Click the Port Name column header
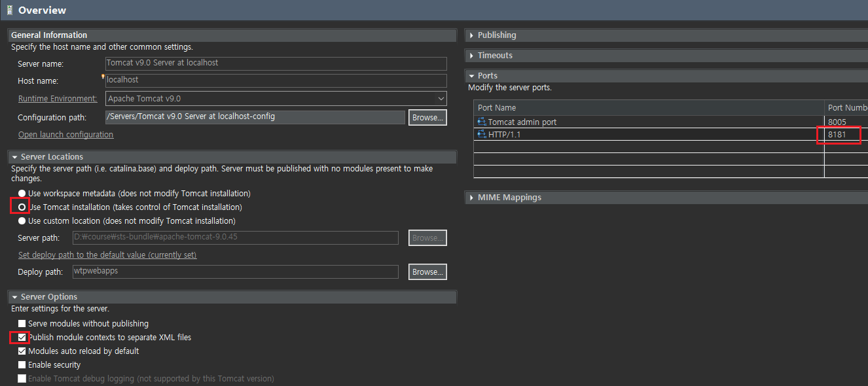The width and height of the screenshot is (868, 386). (649, 107)
